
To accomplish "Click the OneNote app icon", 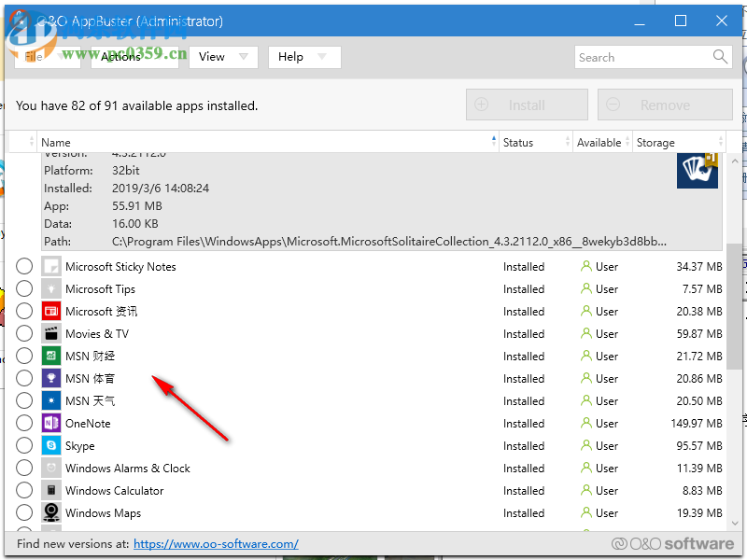I will pos(51,424).
